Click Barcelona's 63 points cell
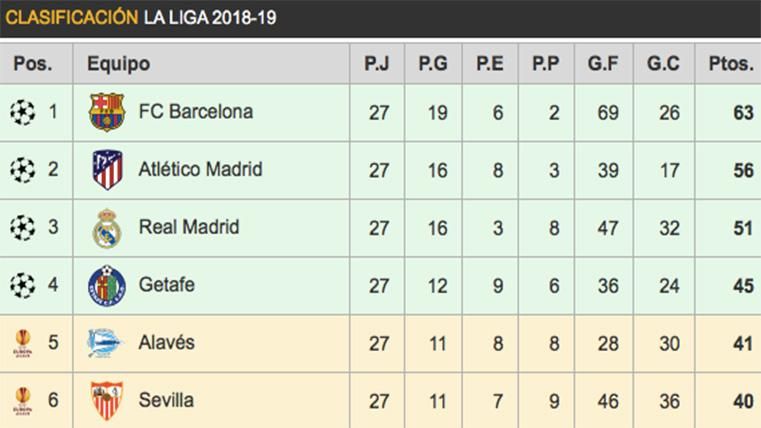The width and height of the screenshot is (761, 428). pos(742,112)
